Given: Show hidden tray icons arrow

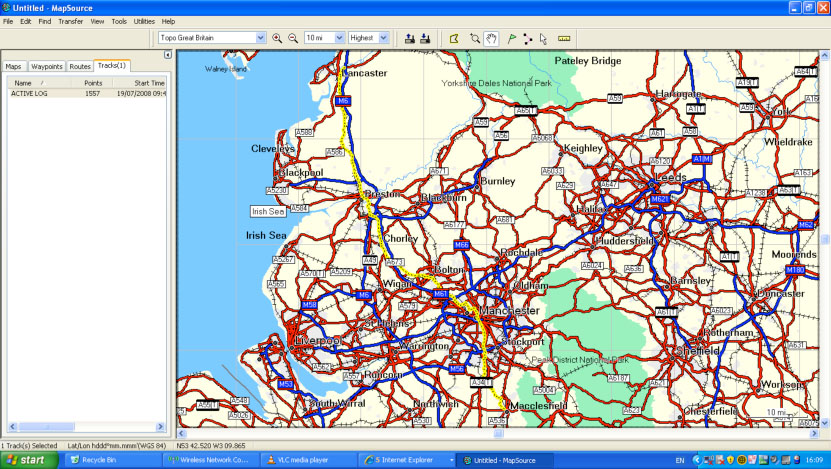Looking at the screenshot, I should click(x=697, y=460).
